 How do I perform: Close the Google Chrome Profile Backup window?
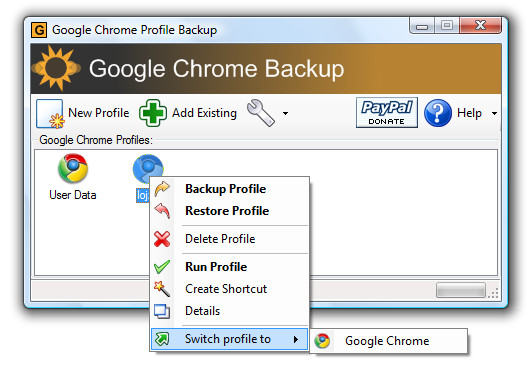(x=480, y=25)
